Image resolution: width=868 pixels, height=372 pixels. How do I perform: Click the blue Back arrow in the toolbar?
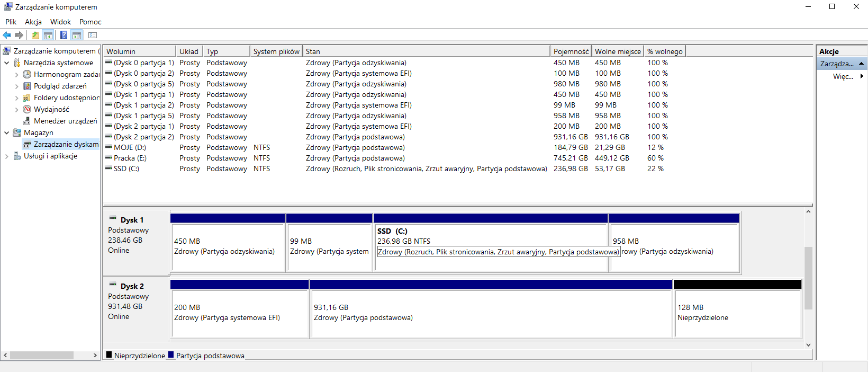[x=7, y=36]
